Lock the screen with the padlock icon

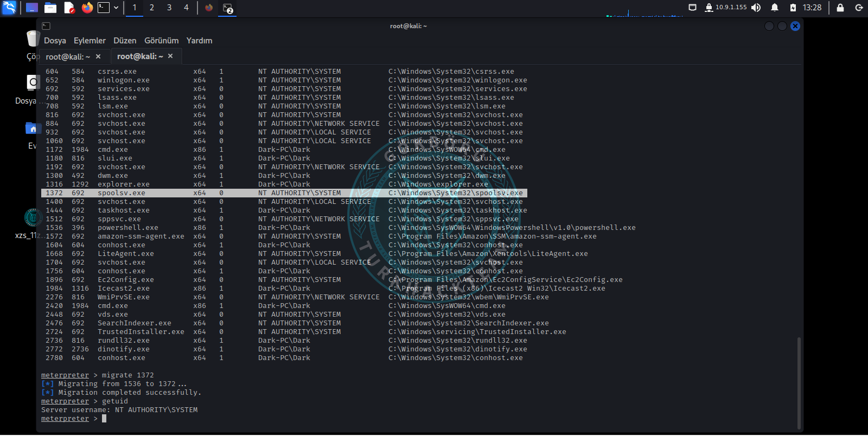[x=840, y=8]
